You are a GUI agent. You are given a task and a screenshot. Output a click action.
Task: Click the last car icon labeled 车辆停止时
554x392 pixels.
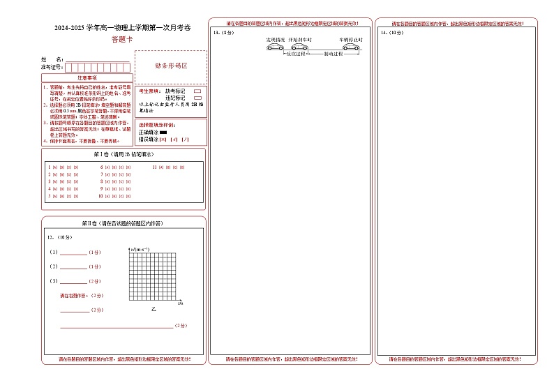[350, 47]
